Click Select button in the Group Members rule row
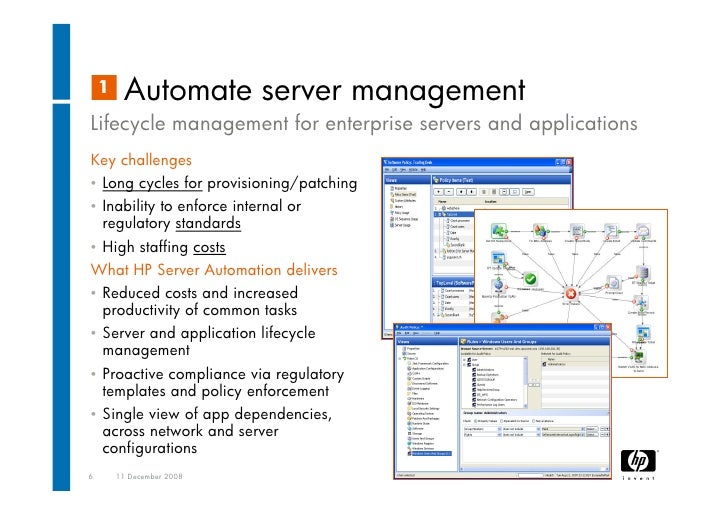This screenshot has width=728, height=514. (592, 429)
